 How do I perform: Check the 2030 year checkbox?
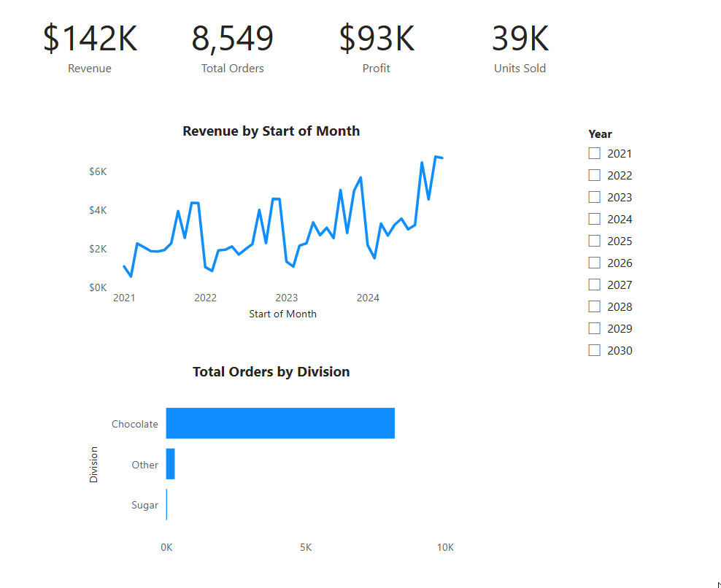coord(594,350)
